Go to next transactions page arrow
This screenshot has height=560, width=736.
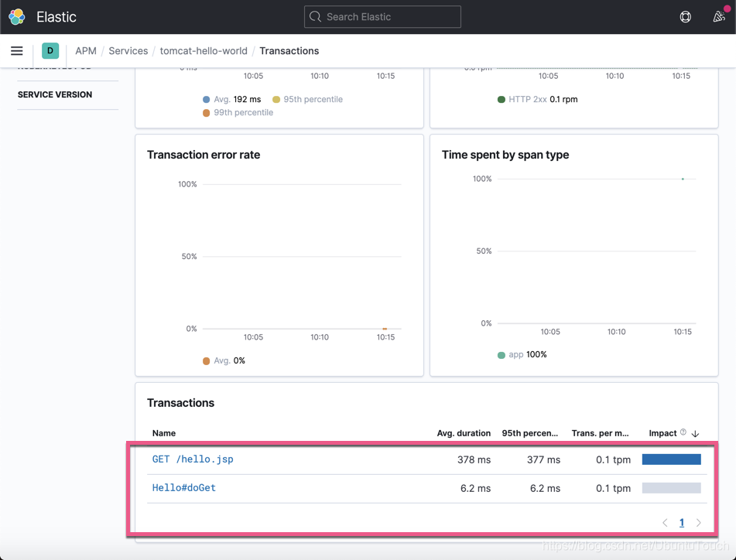(x=698, y=522)
